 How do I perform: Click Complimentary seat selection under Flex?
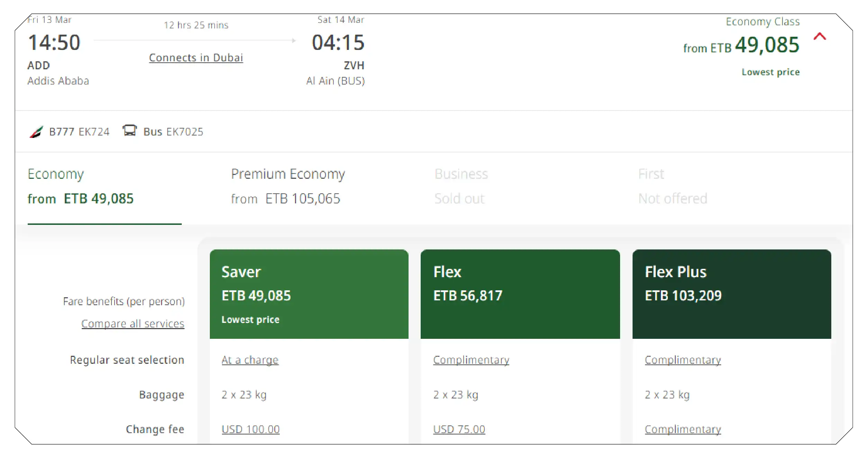pyautogui.click(x=471, y=360)
